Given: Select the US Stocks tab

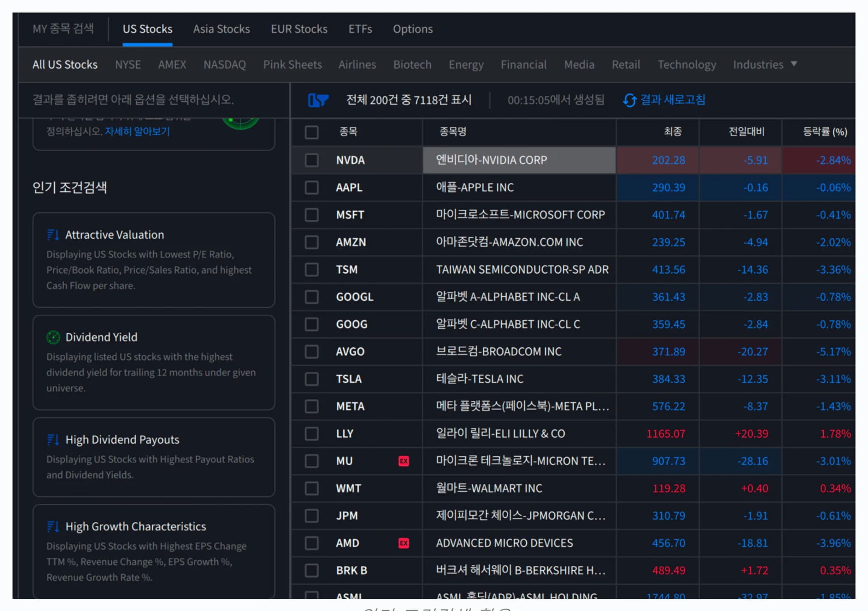Looking at the screenshot, I should click(147, 29).
